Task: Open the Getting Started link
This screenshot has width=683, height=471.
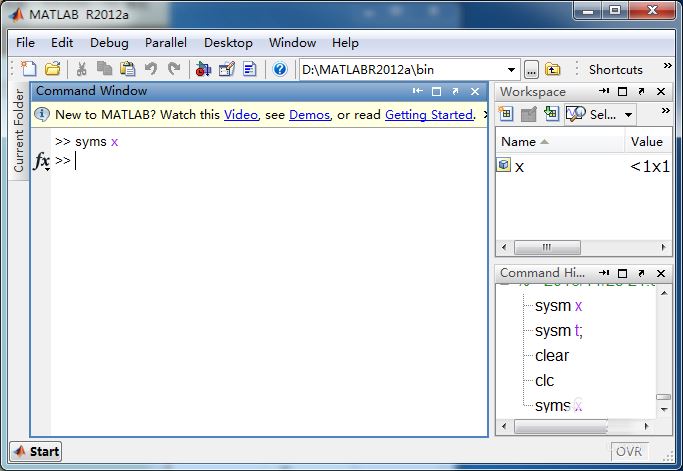Action: [x=429, y=115]
